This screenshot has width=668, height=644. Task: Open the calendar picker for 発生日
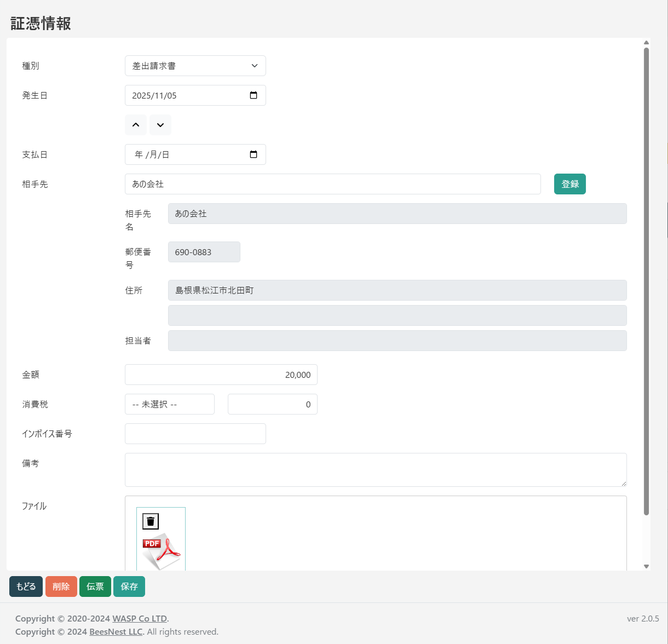pyautogui.click(x=253, y=95)
